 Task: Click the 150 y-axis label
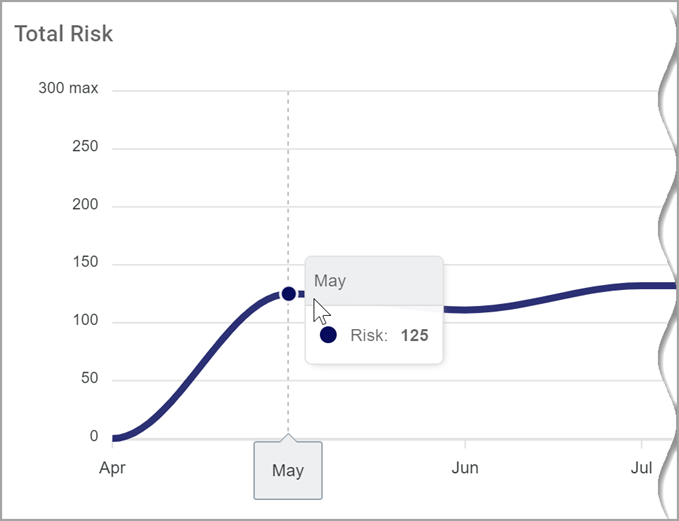85,263
